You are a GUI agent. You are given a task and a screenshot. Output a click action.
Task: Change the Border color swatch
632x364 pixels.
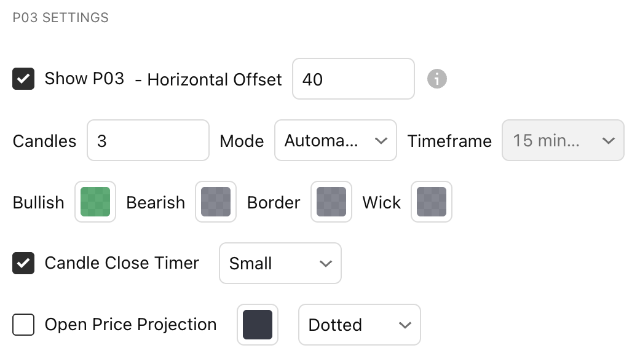[331, 202]
